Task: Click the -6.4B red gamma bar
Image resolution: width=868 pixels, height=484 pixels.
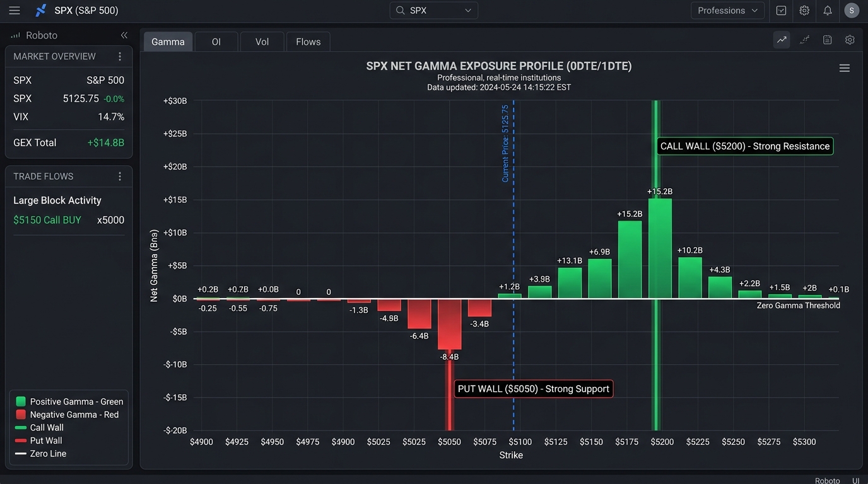Action: (x=419, y=314)
